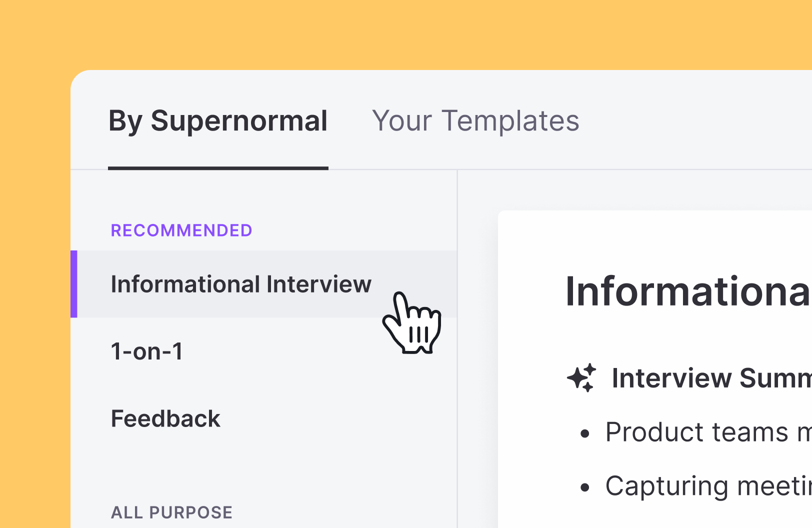Click the Informational title in the preview
Viewport: 812px width, 528px height.
point(688,291)
